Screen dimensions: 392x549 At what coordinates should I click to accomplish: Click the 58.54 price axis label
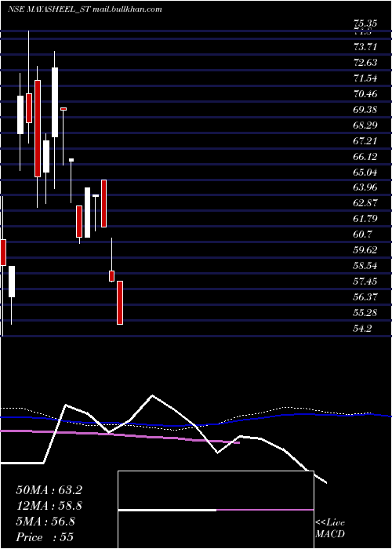[x=365, y=266]
